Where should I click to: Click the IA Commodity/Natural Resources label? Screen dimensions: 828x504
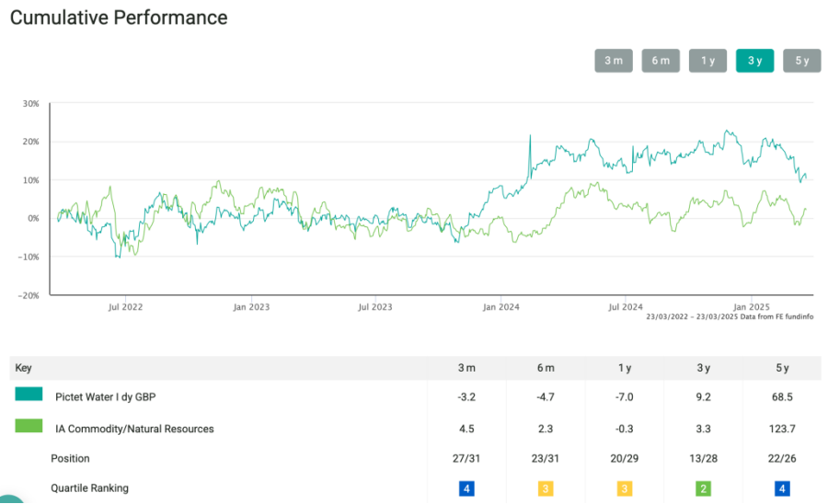[134, 429]
